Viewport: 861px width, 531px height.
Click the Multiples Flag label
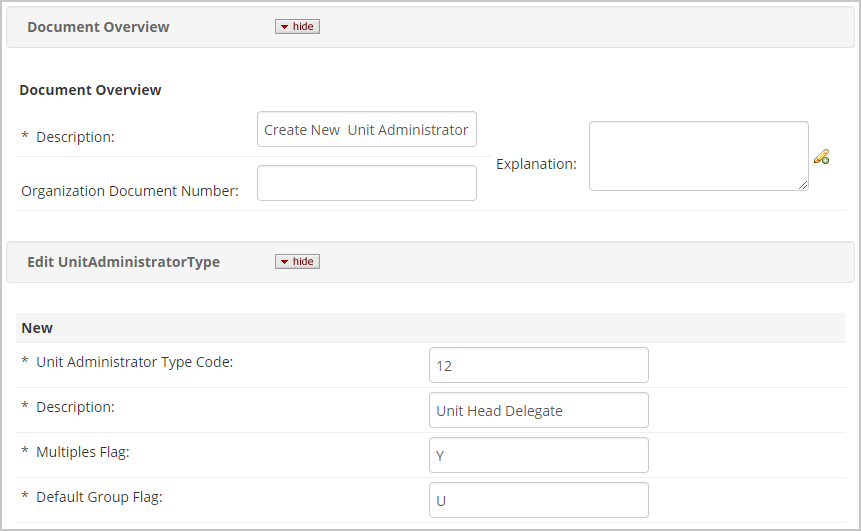pyautogui.click(x=83, y=452)
